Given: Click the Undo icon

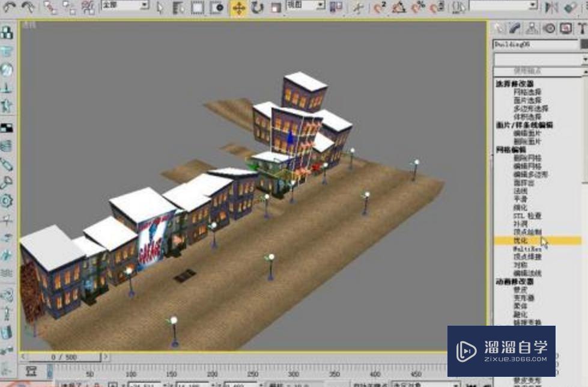Looking at the screenshot, I should point(8,6).
